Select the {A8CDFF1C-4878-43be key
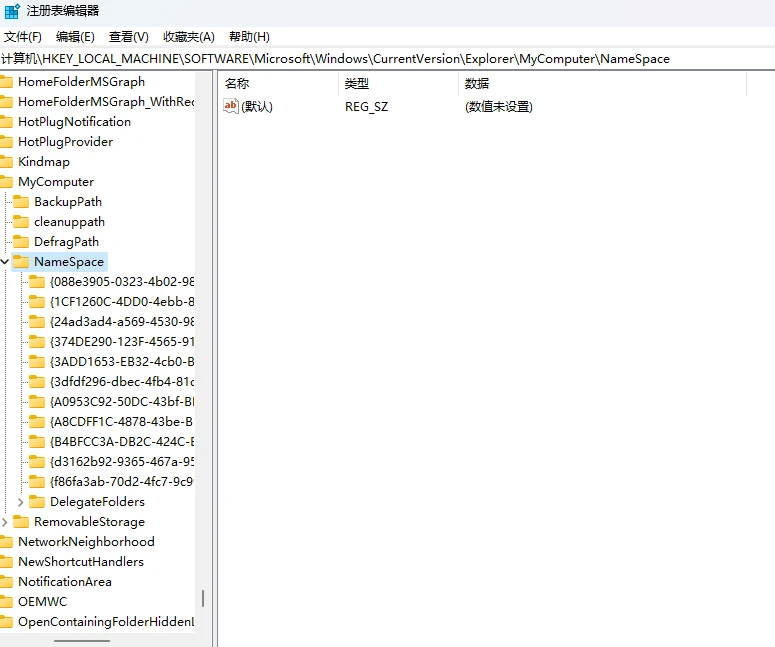 pyautogui.click(x=122, y=422)
